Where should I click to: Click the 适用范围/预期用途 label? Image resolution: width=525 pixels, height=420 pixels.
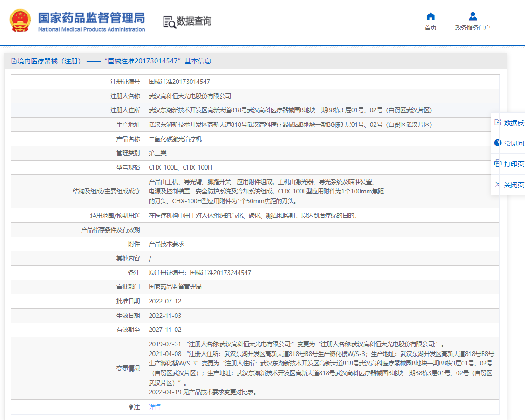[x=115, y=215]
